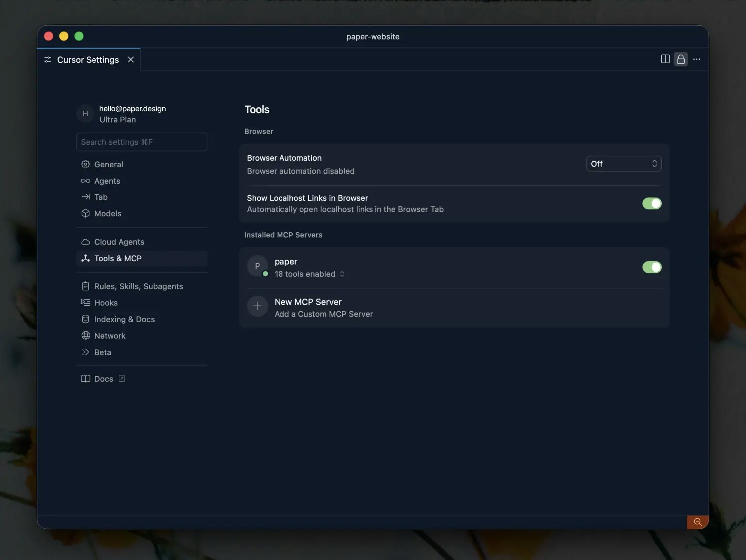Add a New MCP Server
Image resolution: width=746 pixels, height=560 pixels.
point(308,302)
